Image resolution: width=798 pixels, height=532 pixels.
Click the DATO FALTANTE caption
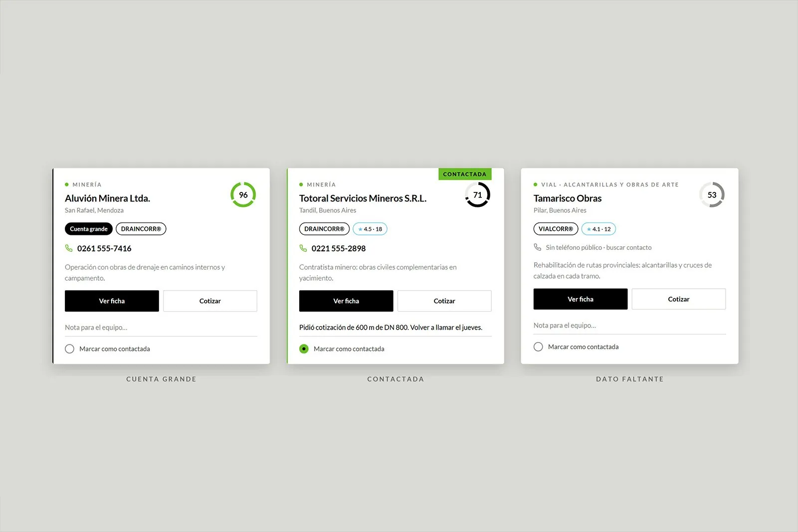pos(630,379)
